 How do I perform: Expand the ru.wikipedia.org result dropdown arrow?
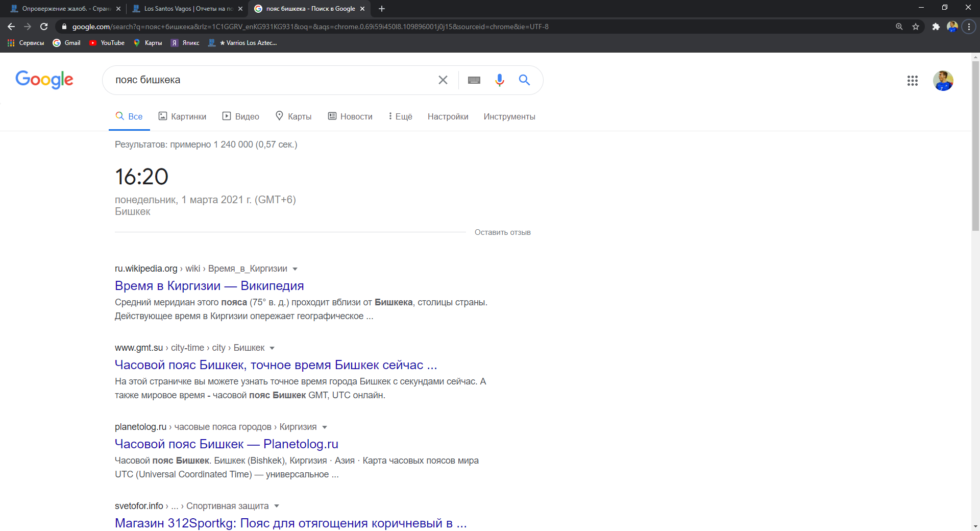click(x=295, y=269)
